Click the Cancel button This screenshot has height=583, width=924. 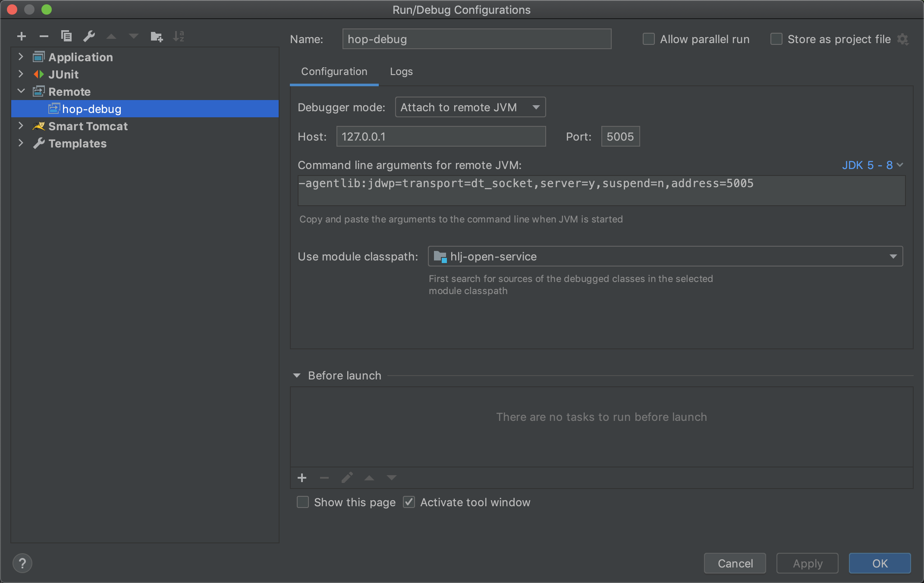735,563
